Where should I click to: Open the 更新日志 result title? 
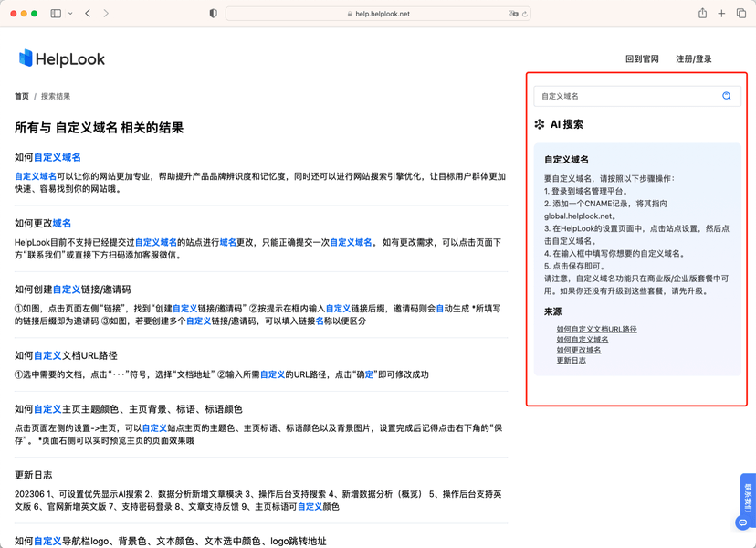point(33,475)
